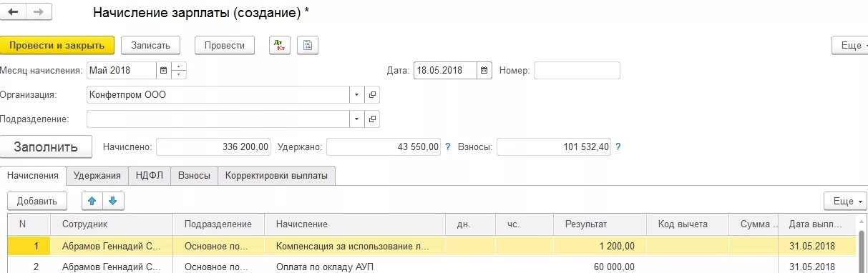Click the Заполнить button

pos(46,147)
